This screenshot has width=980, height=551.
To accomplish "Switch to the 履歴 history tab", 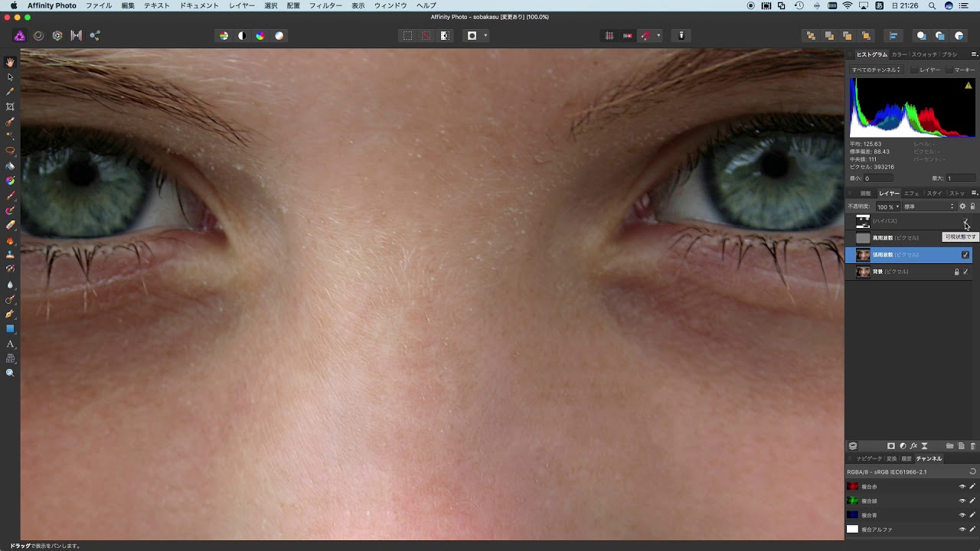I will point(906,458).
